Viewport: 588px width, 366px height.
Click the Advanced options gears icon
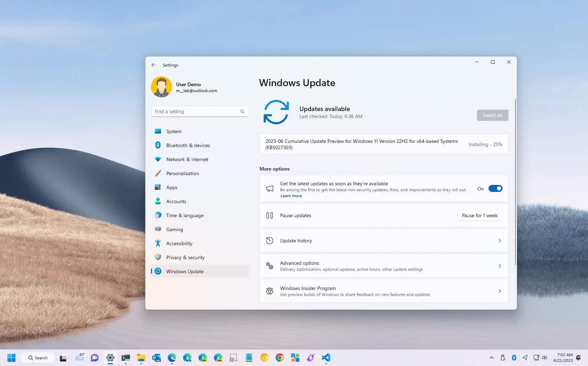pyautogui.click(x=270, y=266)
